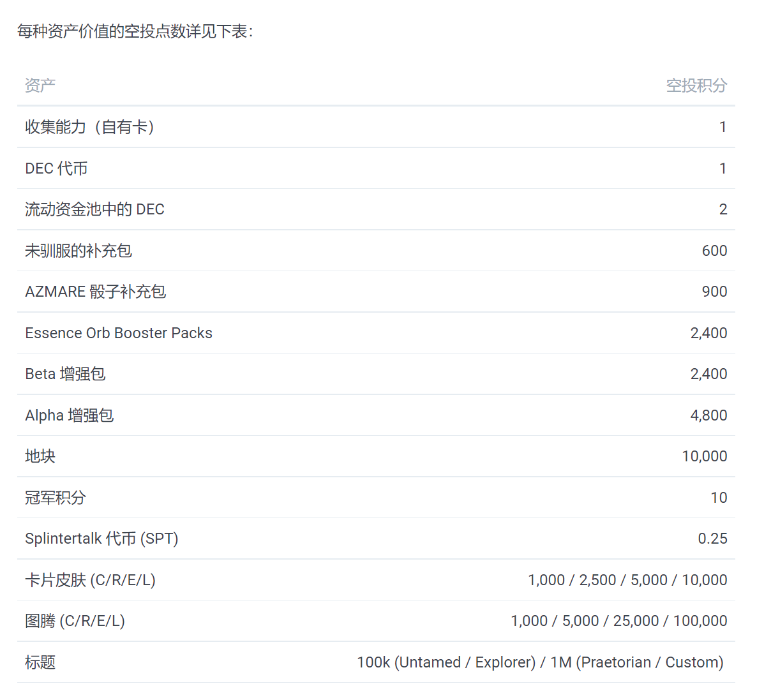The width and height of the screenshot is (764, 700).
Task: Click the value 600
Action: pos(714,251)
